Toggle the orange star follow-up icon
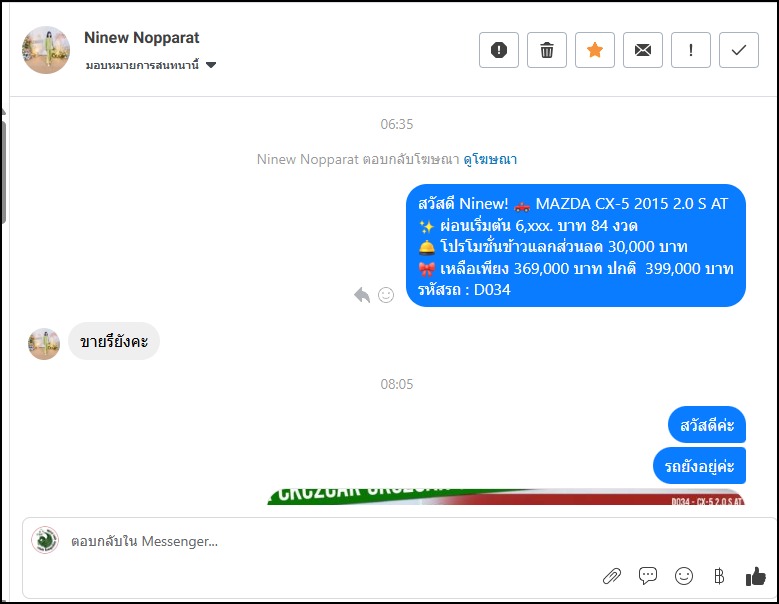Viewport: 779px width, 604px height. tap(595, 50)
